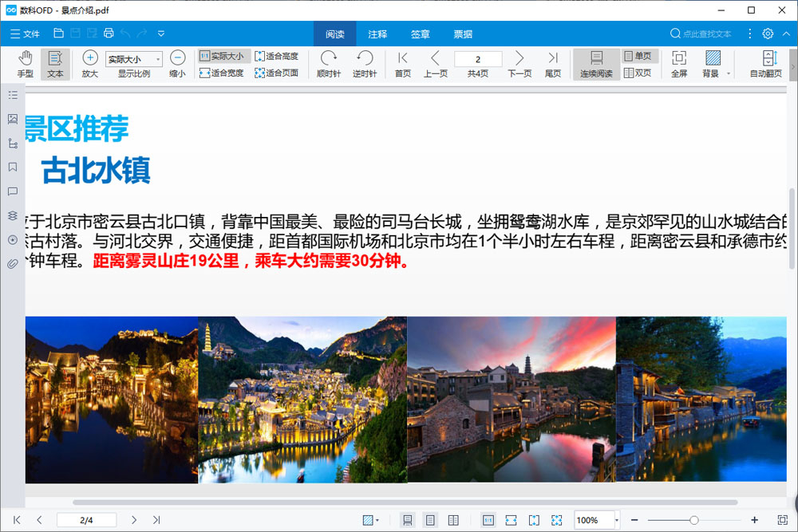
Task: Switch to double page (双页) view
Action: click(x=638, y=73)
